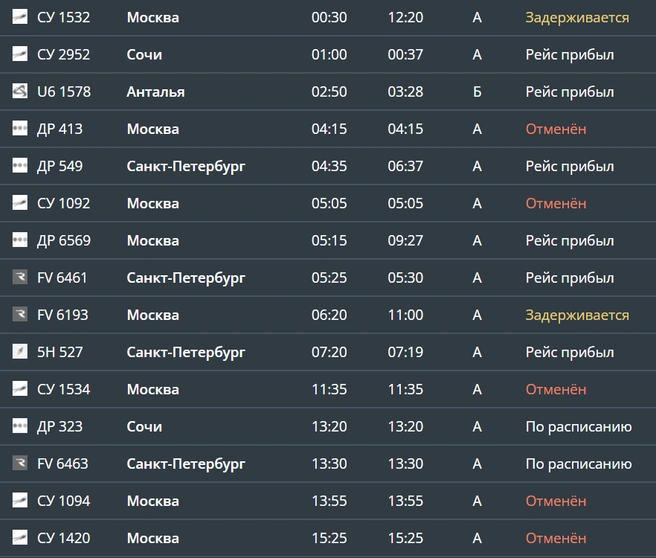Screen dimensions: 656x558
Task: Click the airline icon beside СУ 1532
Action: point(20,17)
